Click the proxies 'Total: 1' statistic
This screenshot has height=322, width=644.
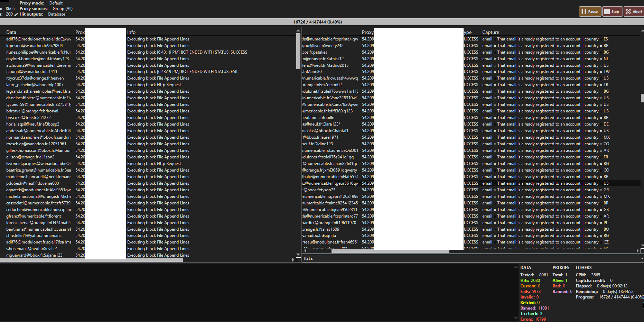(560, 275)
